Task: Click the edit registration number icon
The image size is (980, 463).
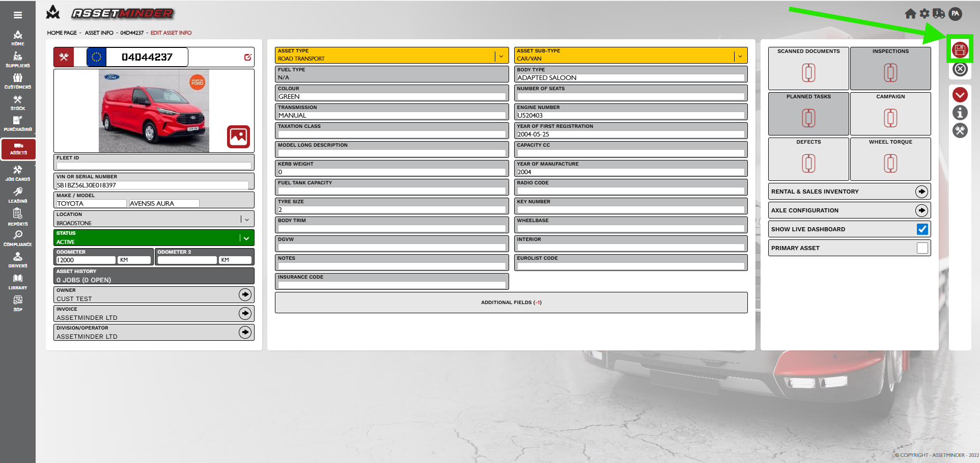Action: (247, 57)
